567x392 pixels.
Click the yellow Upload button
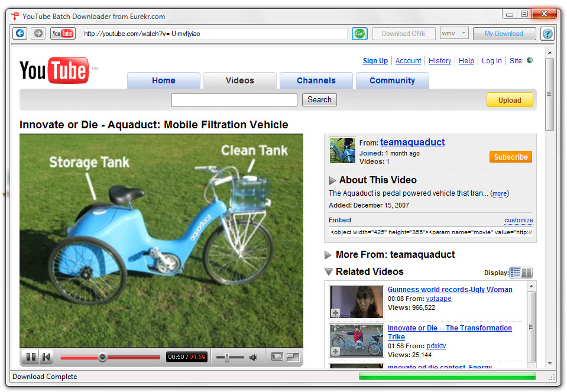[510, 100]
